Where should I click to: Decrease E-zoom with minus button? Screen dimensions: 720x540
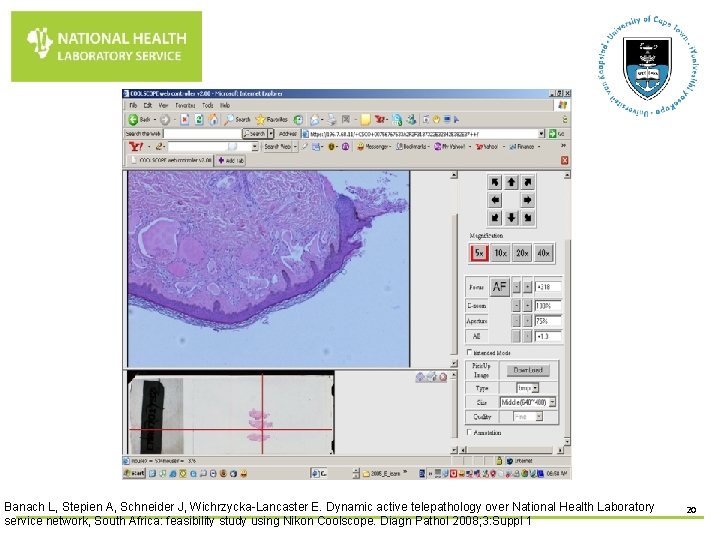point(517,306)
